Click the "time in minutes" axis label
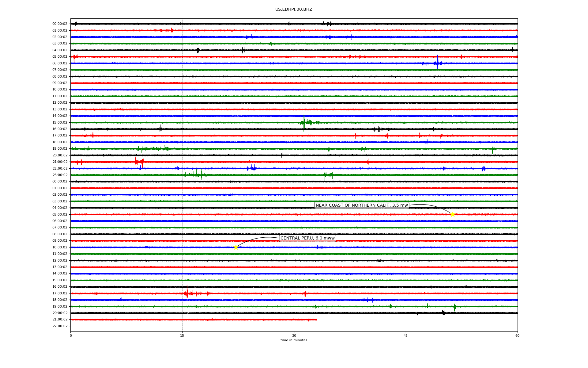The image size is (588, 368). coord(294,340)
